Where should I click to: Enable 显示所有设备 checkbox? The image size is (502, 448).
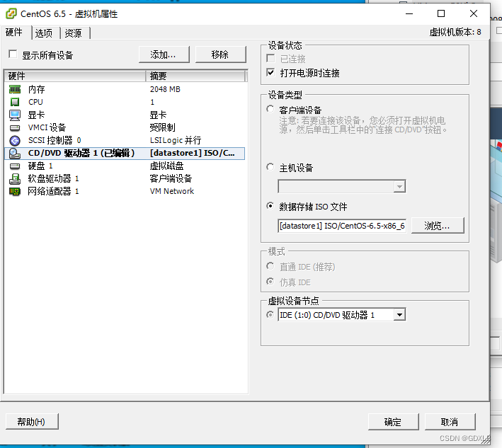click(x=13, y=54)
